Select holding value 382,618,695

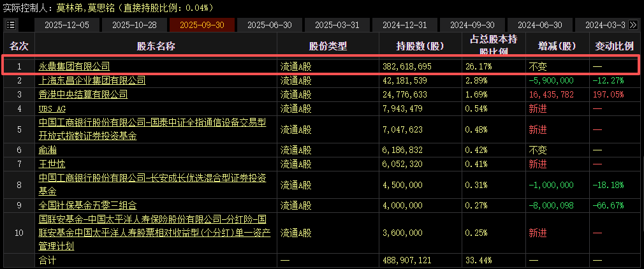pos(408,66)
